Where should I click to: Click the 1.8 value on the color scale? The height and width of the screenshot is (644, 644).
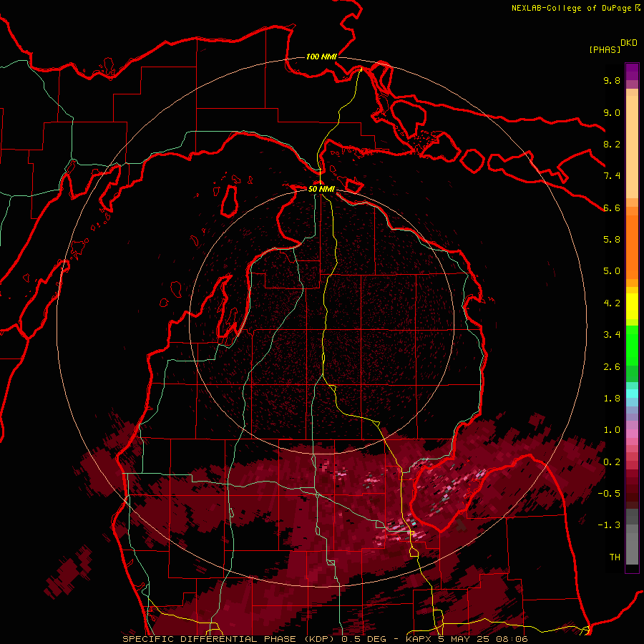pos(612,399)
